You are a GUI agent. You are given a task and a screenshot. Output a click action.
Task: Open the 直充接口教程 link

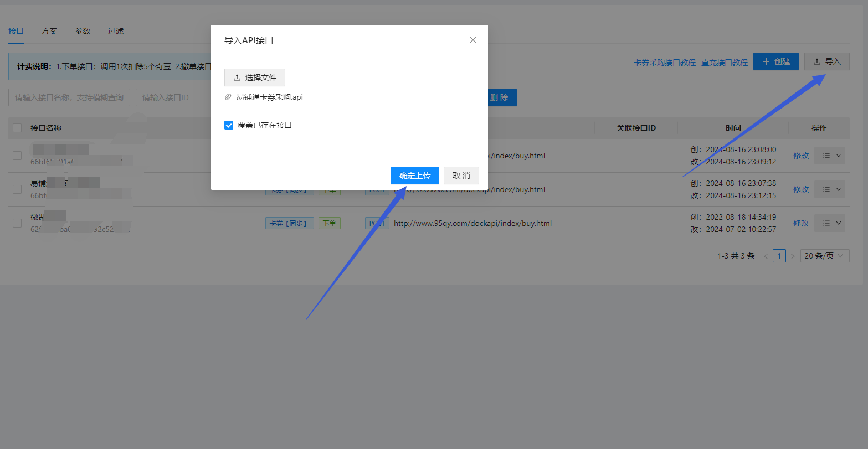pyautogui.click(x=725, y=63)
